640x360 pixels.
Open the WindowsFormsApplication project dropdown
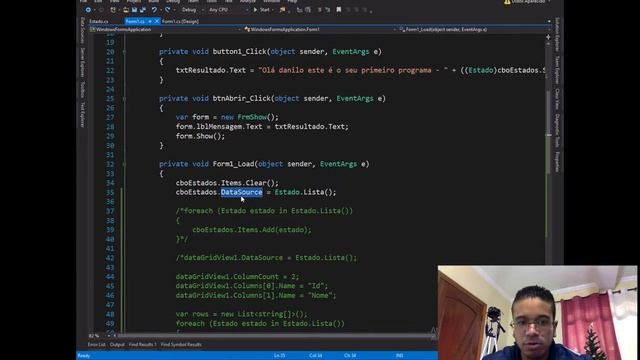point(165,29)
